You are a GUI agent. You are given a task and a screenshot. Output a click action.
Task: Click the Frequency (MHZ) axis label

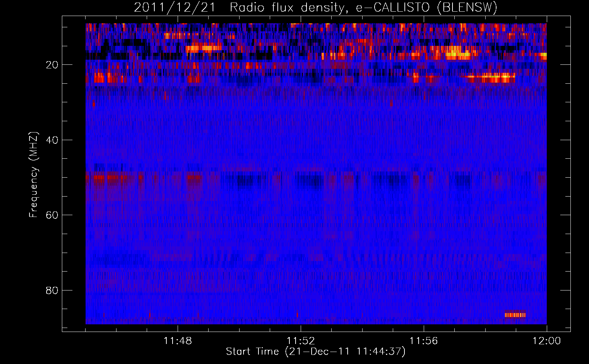click(33, 175)
